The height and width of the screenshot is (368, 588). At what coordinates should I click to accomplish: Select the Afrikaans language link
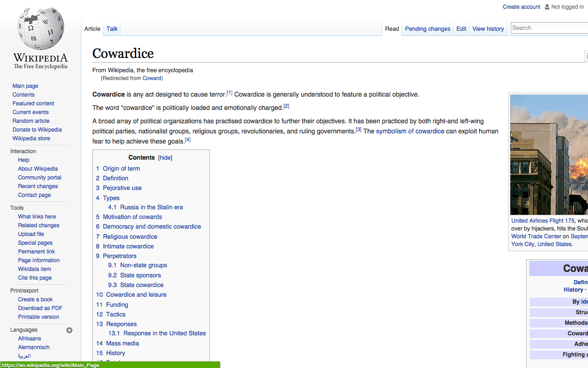point(29,339)
